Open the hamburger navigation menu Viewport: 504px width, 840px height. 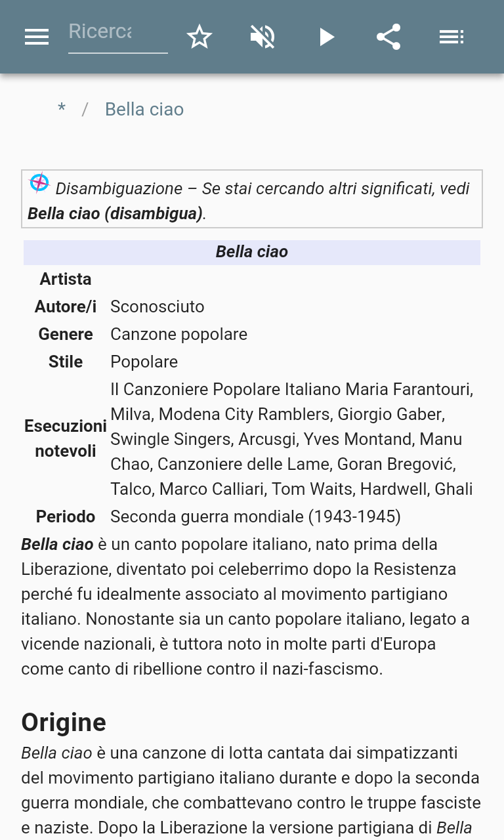tap(37, 37)
